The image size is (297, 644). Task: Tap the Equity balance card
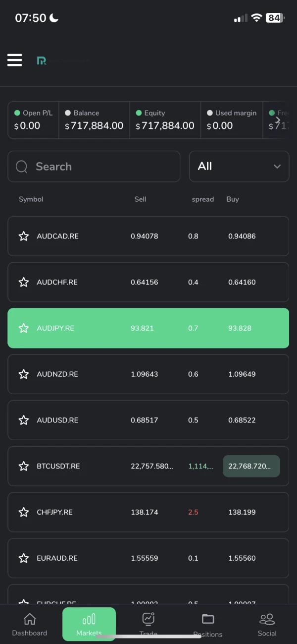point(165,120)
